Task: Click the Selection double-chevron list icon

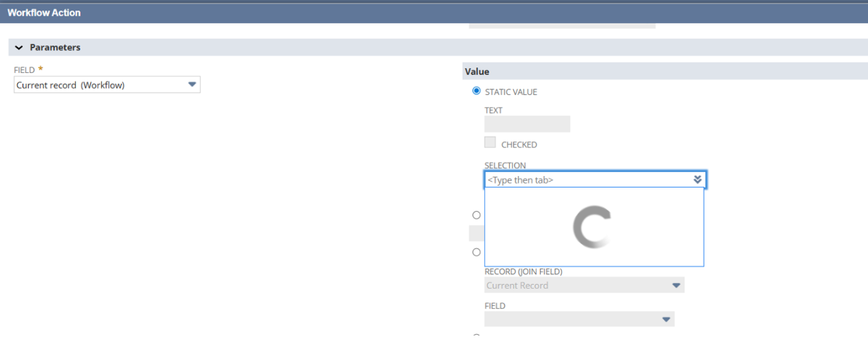Action: pos(698,179)
